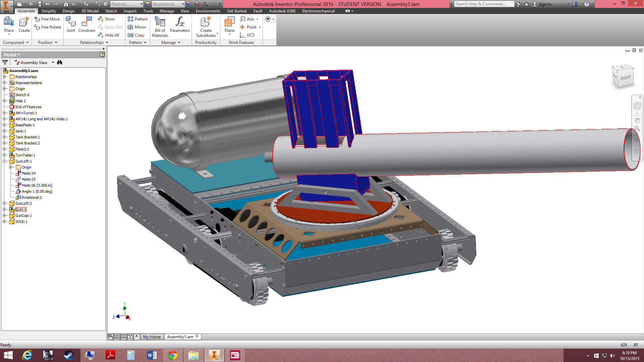Switch to the Environments ribbon tab
644x362 pixels.
[x=208, y=11]
